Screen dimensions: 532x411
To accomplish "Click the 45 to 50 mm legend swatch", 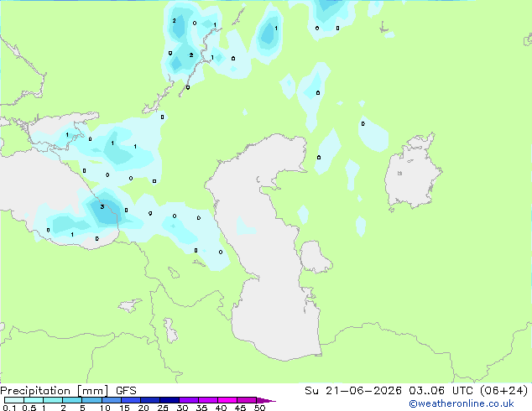I will [x=247, y=400].
